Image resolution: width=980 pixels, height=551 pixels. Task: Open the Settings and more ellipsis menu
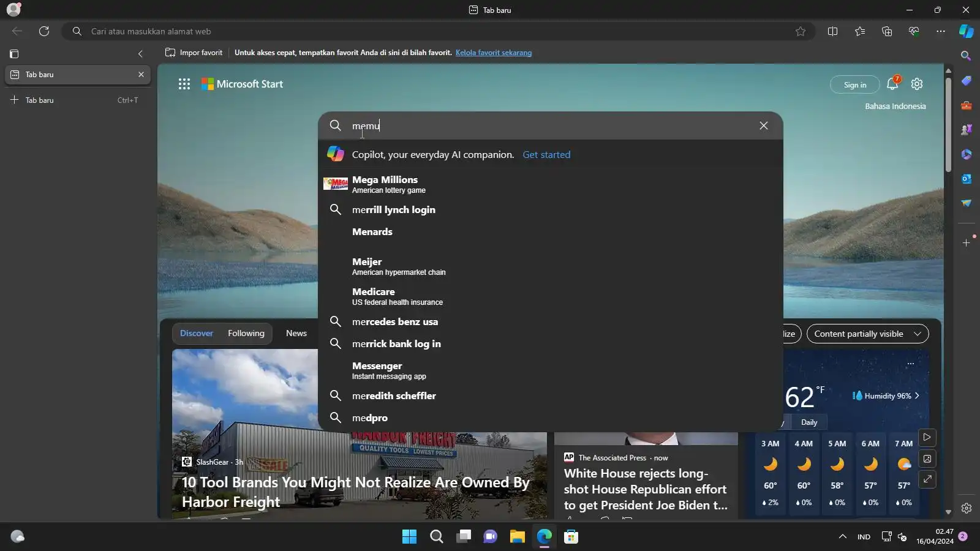click(941, 31)
